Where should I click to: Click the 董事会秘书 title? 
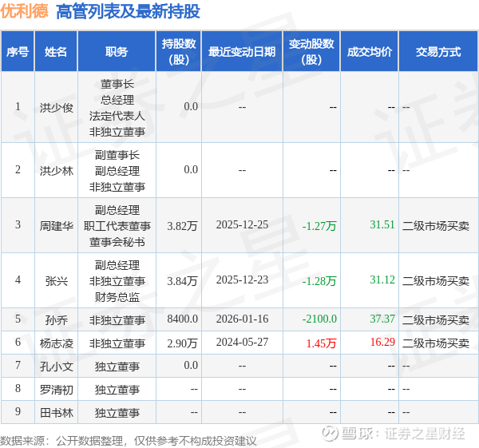pos(117,242)
